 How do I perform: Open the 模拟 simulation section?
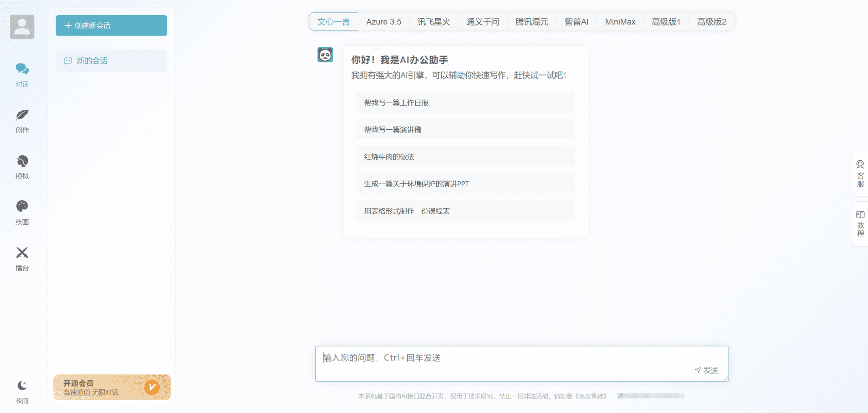pos(22,167)
